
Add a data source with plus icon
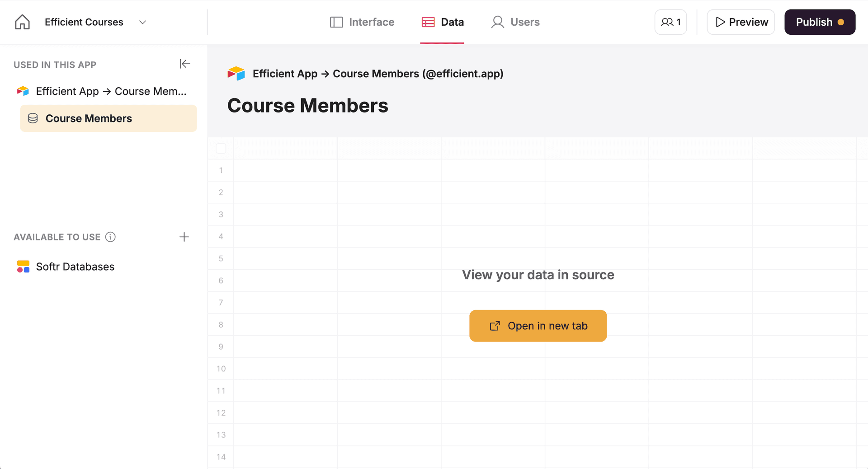click(x=184, y=237)
